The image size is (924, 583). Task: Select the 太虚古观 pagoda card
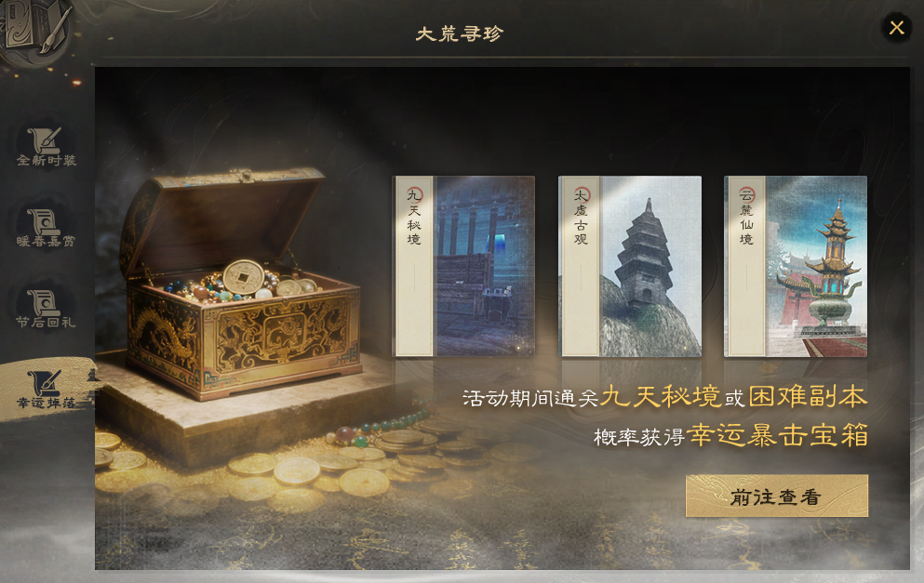coord(630,266)
